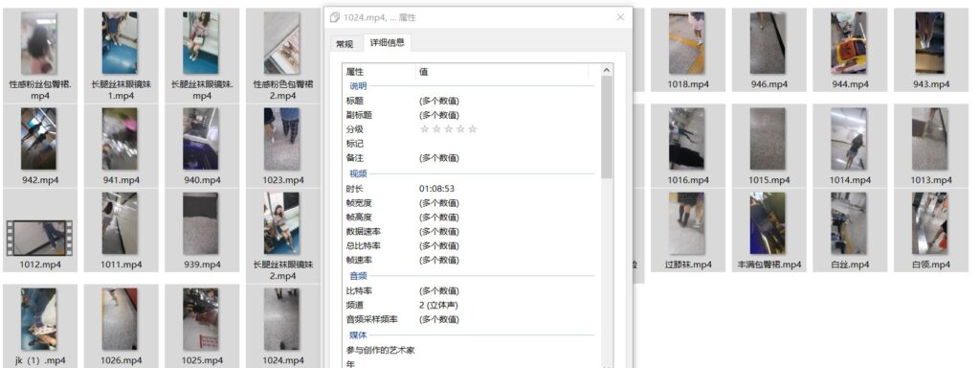The image size is (980, 368).
Task: Switch to the 常规 tab
Action: click(345, 44)
